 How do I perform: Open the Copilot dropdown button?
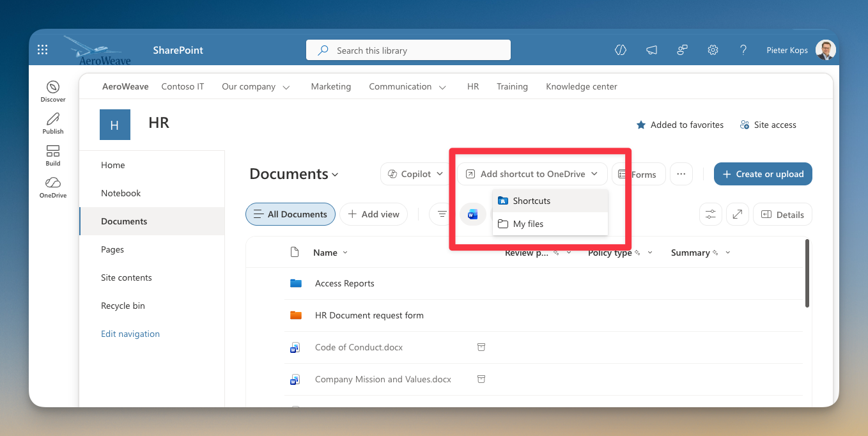(416, 174)
